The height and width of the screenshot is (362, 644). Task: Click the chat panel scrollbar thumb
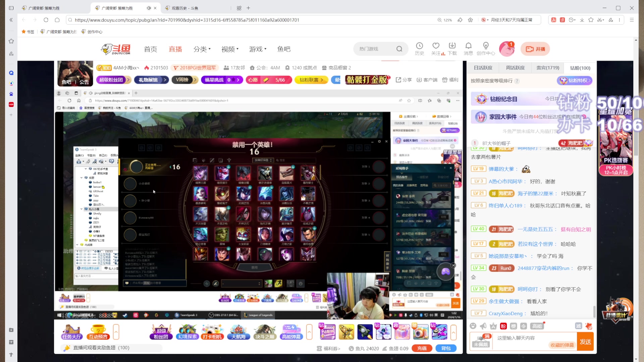tap(594, 312)
